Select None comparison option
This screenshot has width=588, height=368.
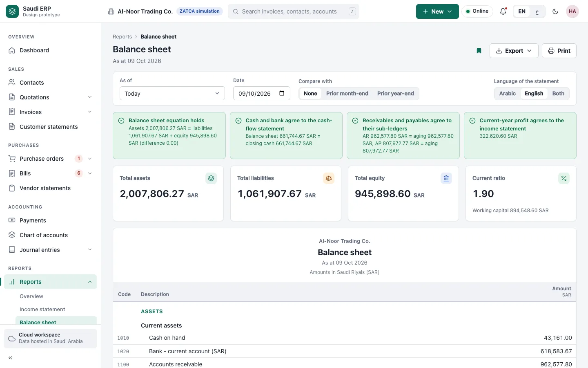click(x=310, y=94)
